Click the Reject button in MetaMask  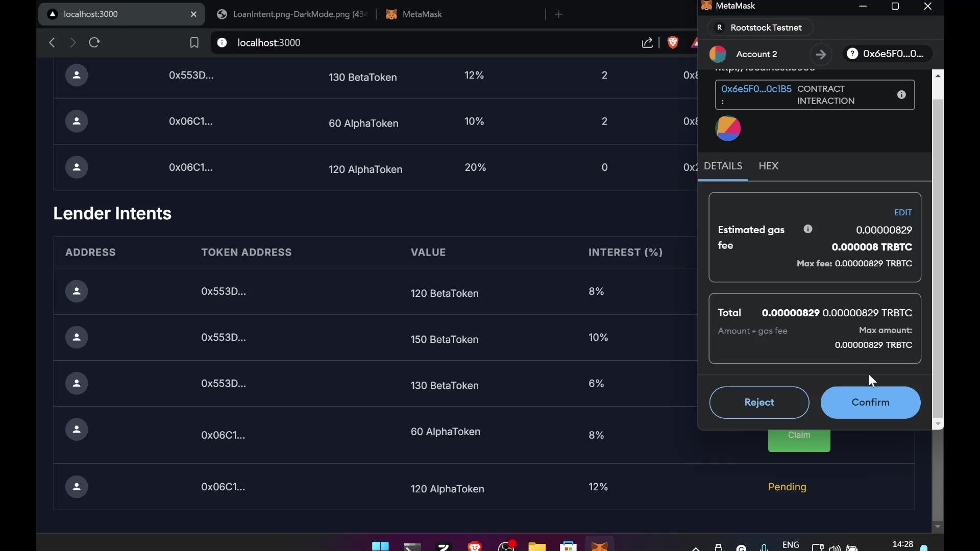click(x=758, y=402)
